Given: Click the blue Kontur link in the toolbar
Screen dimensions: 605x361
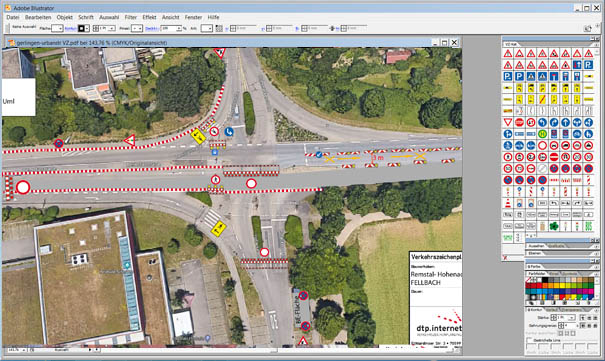Looking at the screenshot, I should tap(71, 29).
